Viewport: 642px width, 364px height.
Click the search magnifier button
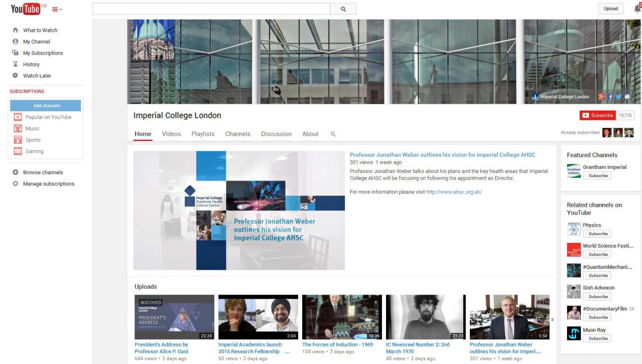tap(343, 9)
